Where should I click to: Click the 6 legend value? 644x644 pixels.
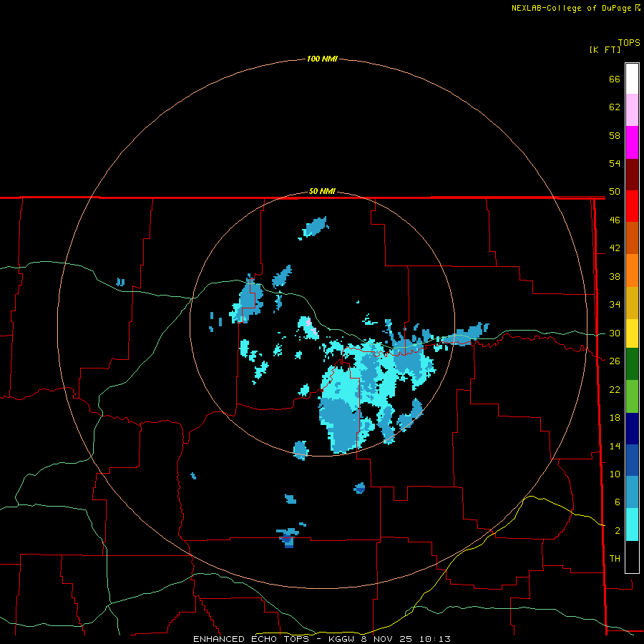tap(617, 502)
